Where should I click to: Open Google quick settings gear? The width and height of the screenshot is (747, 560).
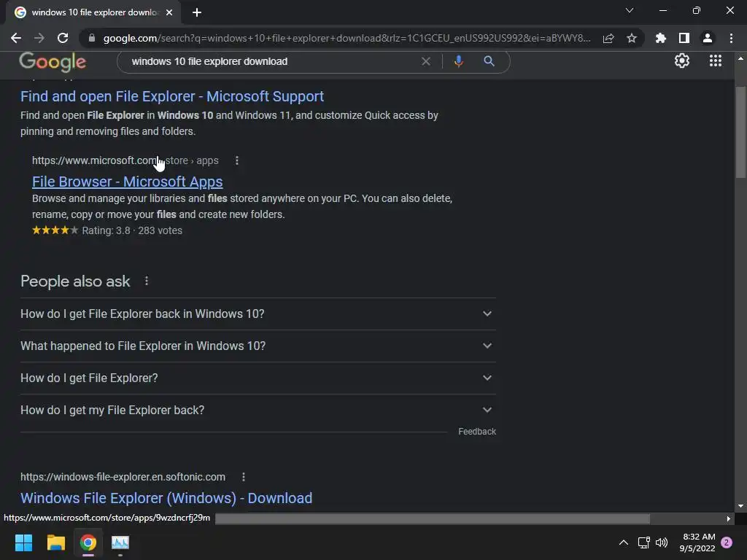coord(682,61)
